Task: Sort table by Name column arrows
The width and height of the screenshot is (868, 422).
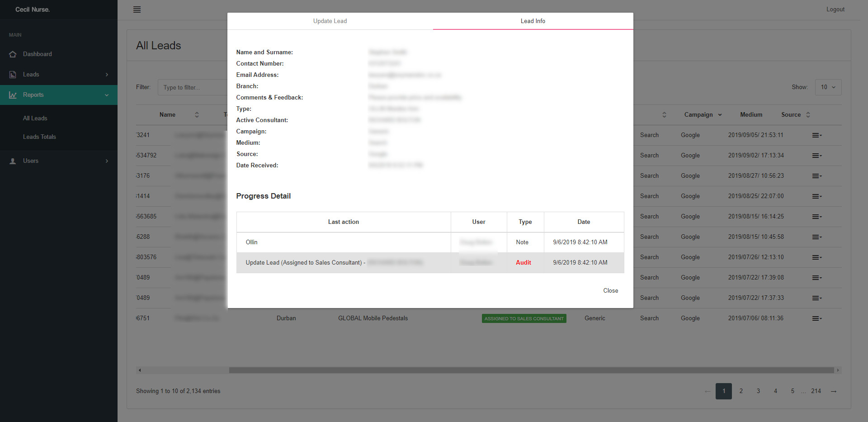Action: 197,115
